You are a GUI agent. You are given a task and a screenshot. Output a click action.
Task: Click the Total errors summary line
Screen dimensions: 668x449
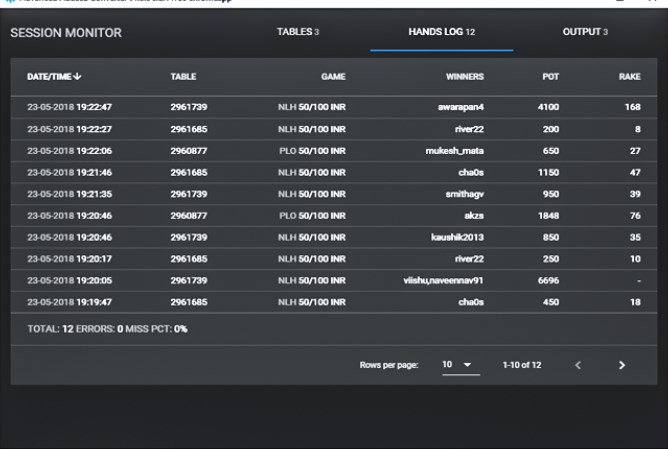tap(107, 329)
